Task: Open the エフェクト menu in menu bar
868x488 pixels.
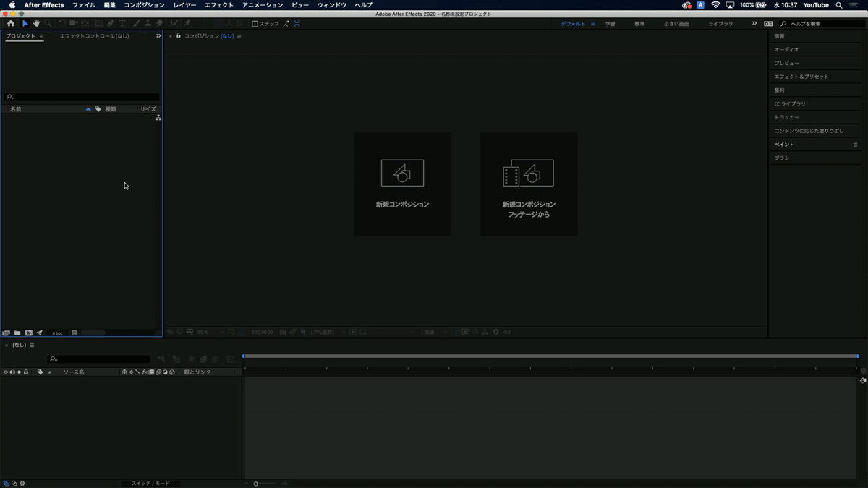Action: 219,5
